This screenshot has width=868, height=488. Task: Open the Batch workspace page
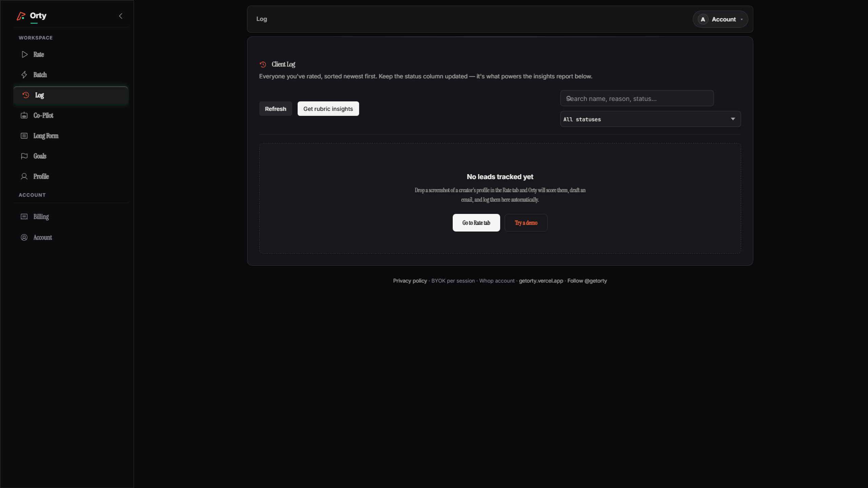71,75
